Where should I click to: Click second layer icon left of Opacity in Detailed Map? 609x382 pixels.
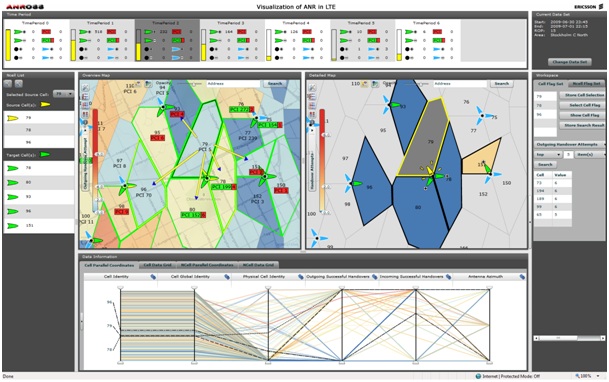pyautogui.click(x=375, y=84)
